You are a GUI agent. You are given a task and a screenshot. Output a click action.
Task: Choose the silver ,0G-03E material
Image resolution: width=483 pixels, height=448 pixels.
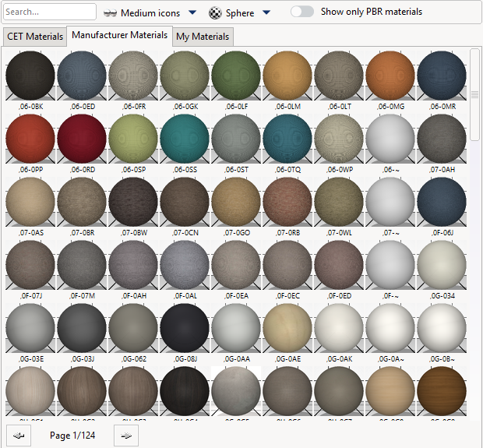[x=30, y=329]
